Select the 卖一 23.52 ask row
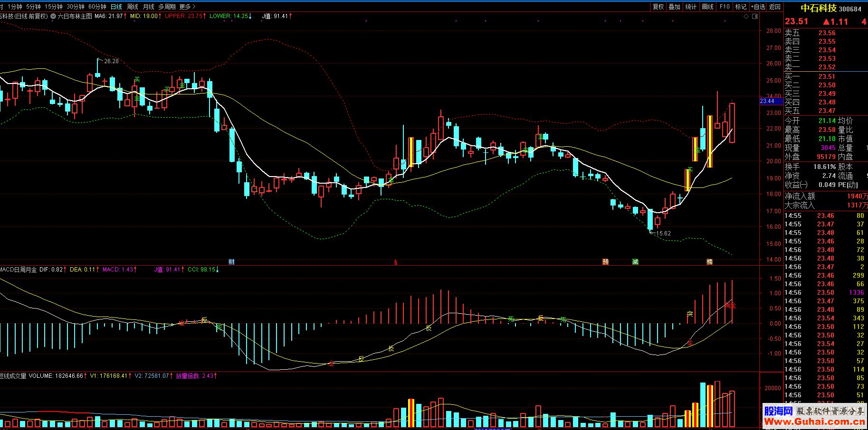 [826, 67]
